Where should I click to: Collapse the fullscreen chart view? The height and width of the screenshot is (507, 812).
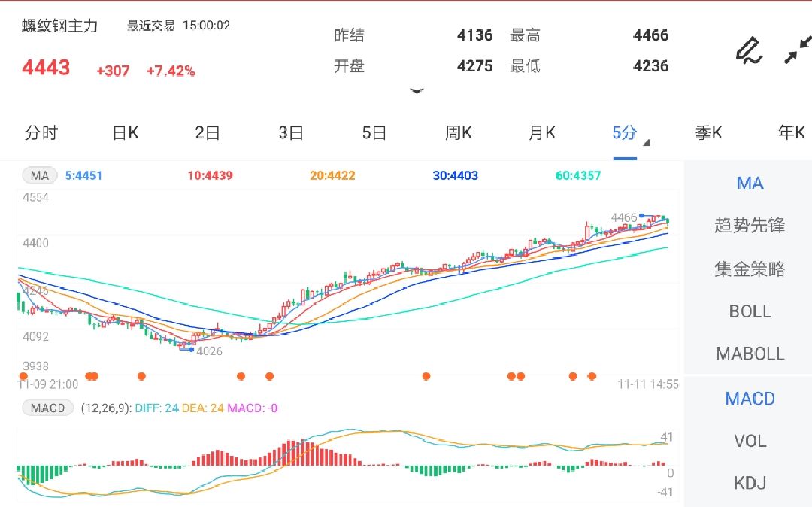pos(798,50)
